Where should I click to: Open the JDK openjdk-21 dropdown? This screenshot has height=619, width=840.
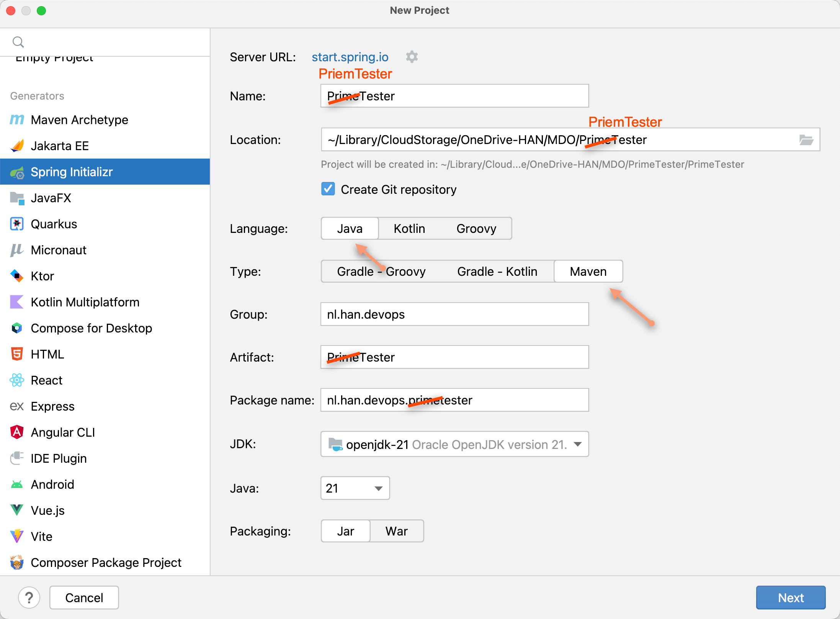pyautogui.click(x=455, y=444)
